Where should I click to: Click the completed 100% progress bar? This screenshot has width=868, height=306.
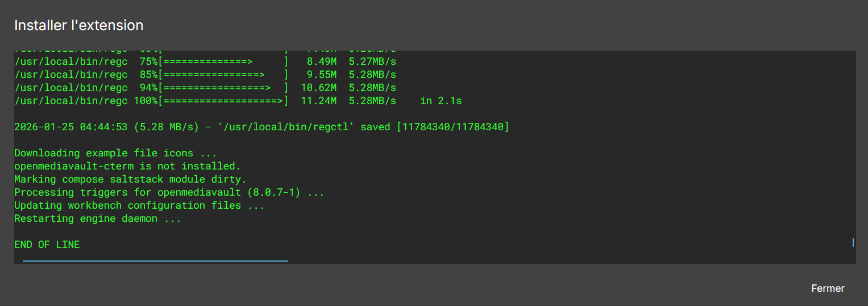point(223,101)
